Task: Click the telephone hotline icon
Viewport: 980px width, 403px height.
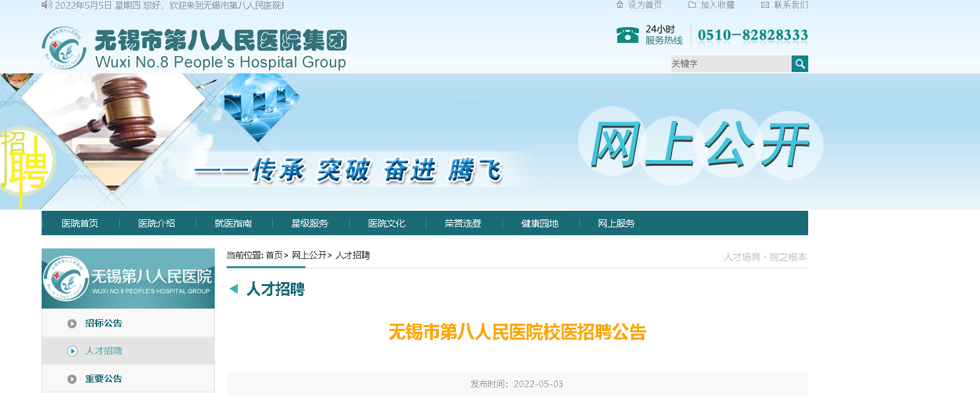Action: [x=627, y=35]
